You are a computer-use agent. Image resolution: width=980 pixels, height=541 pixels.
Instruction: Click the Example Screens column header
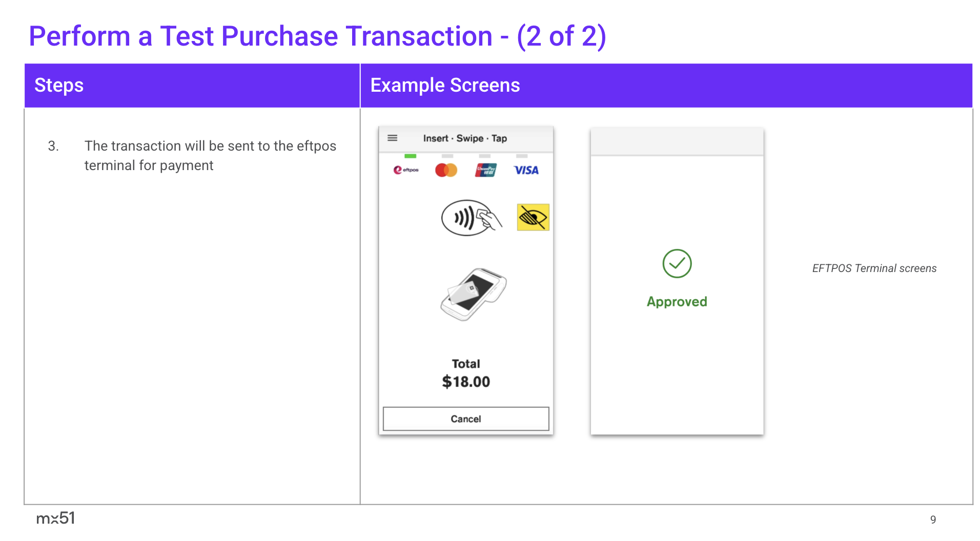[445, 85]
